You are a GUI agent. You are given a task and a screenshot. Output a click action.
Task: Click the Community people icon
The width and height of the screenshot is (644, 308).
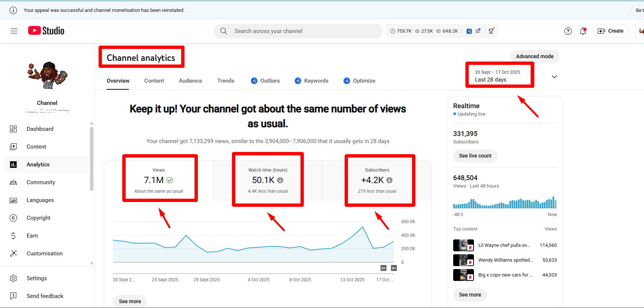point(13,182)
